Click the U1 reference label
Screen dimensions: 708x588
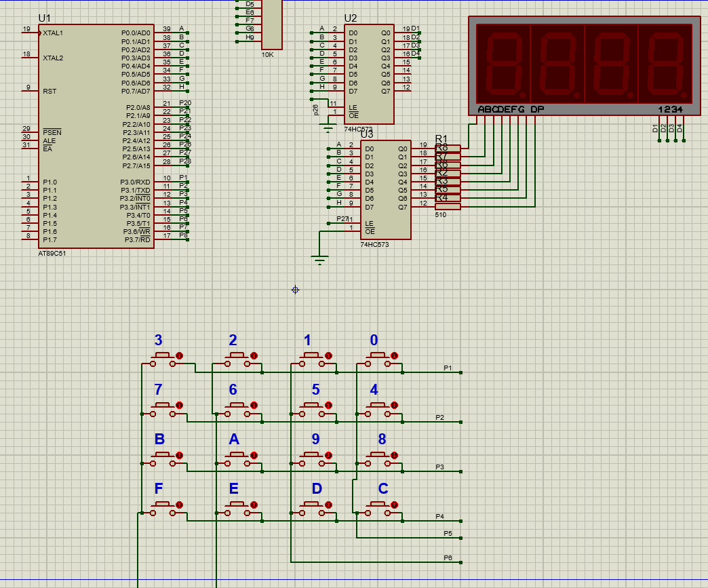[x=45, y=18]
